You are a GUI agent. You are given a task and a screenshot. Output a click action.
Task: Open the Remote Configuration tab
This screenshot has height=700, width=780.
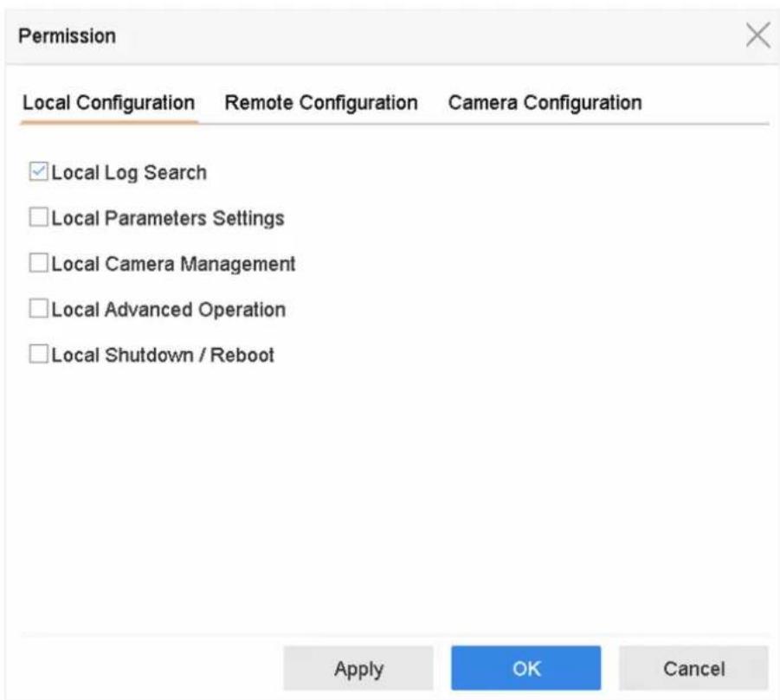(321, 104)
